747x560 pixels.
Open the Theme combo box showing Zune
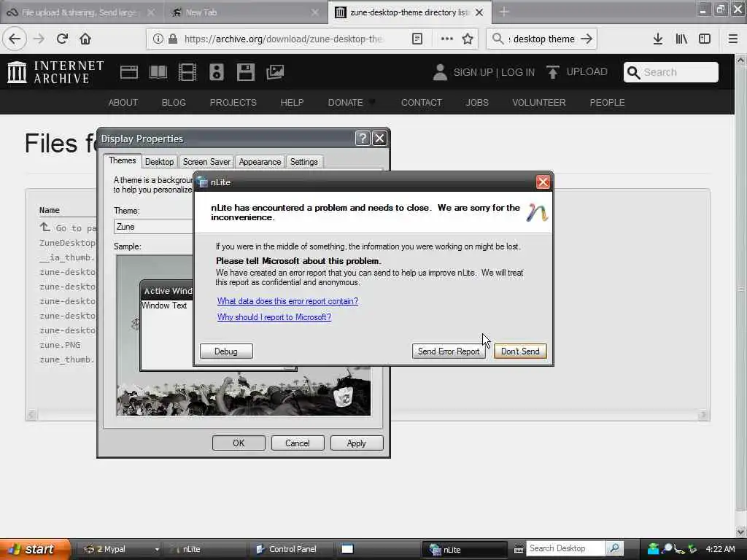coord(153,227)
